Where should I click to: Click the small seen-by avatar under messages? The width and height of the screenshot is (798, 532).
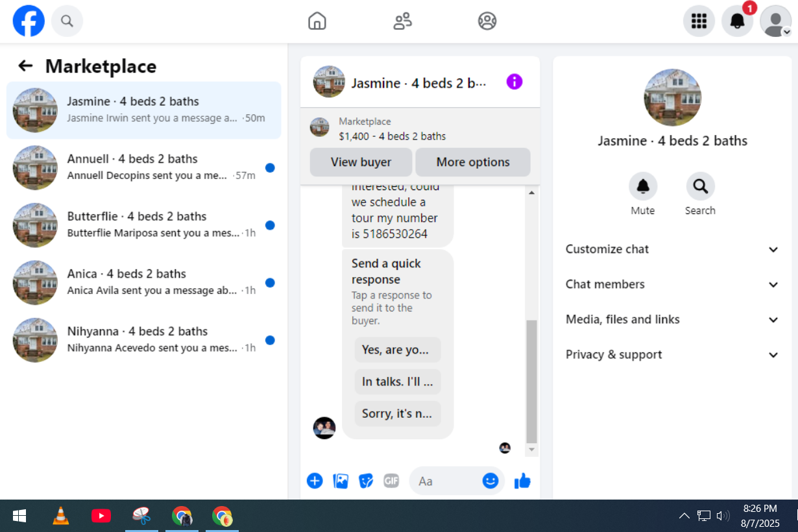click(505, 448)
